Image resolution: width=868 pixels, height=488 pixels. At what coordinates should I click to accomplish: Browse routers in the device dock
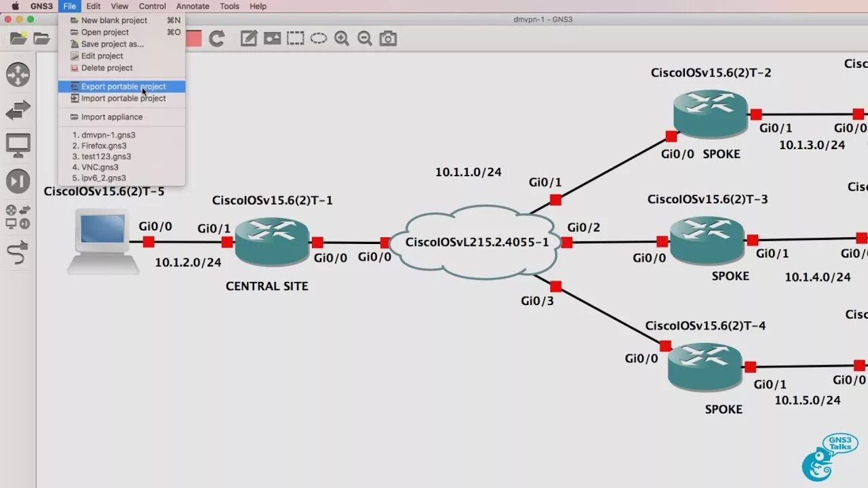18,75
